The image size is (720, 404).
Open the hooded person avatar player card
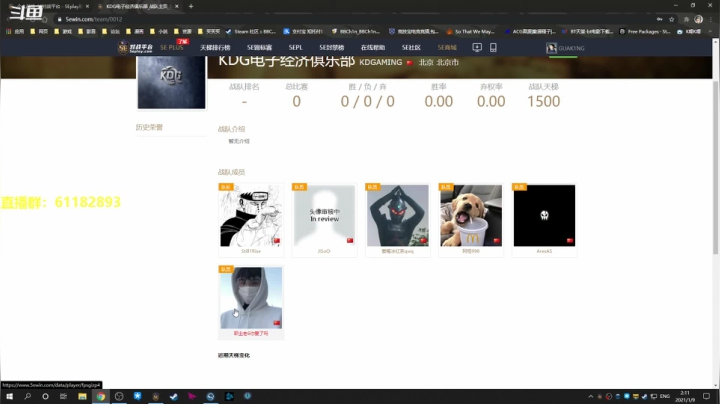point(251,298)
